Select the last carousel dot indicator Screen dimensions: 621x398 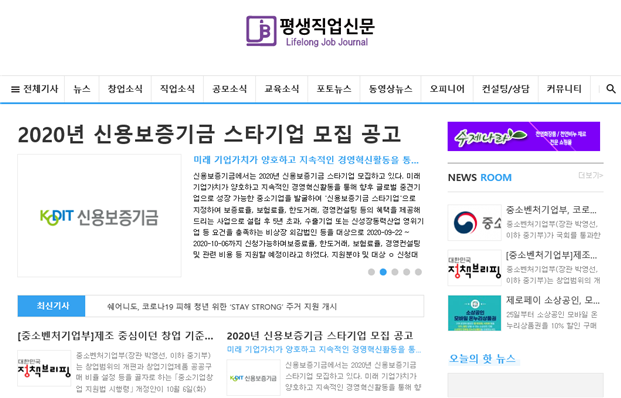(418, 272)
